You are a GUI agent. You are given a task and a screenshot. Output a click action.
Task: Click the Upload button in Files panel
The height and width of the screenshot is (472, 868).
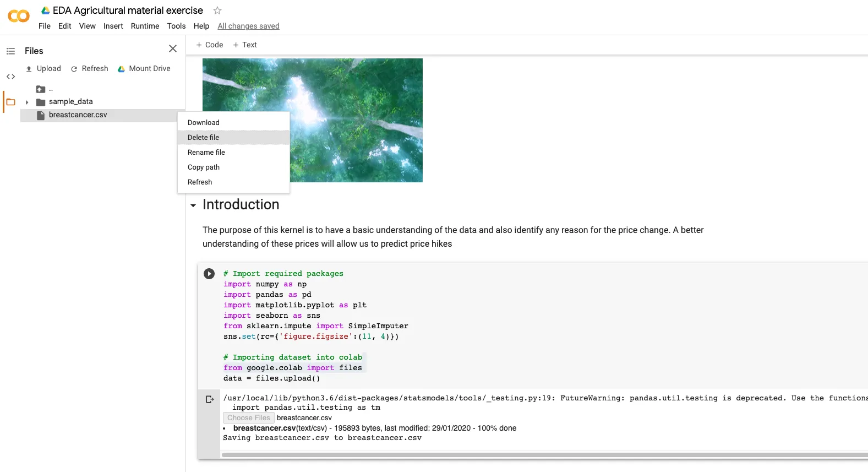(43, 68)
